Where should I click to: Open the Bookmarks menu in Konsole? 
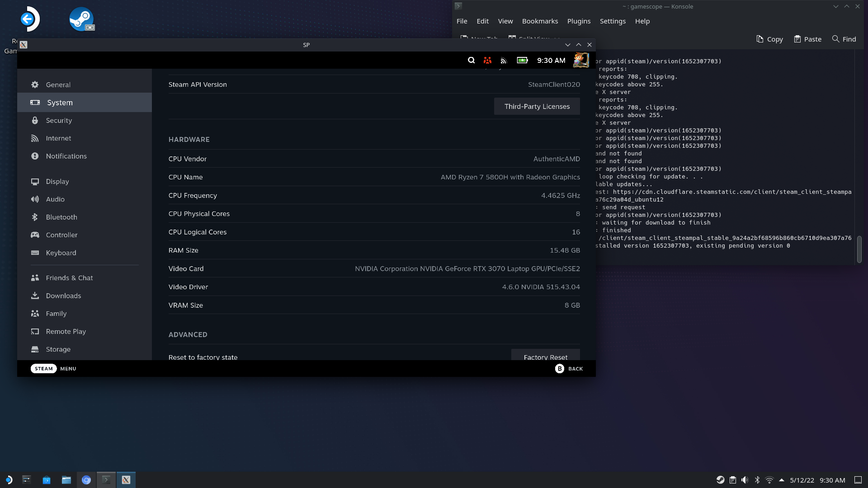tap(540, 21)
